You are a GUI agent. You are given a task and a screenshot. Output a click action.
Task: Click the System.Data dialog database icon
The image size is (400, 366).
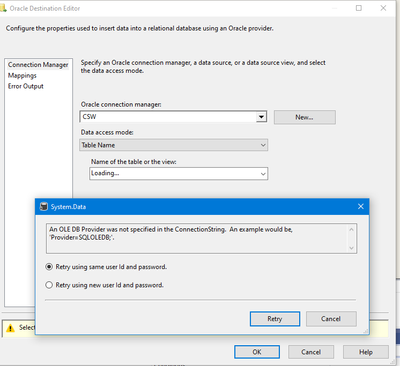44,207
